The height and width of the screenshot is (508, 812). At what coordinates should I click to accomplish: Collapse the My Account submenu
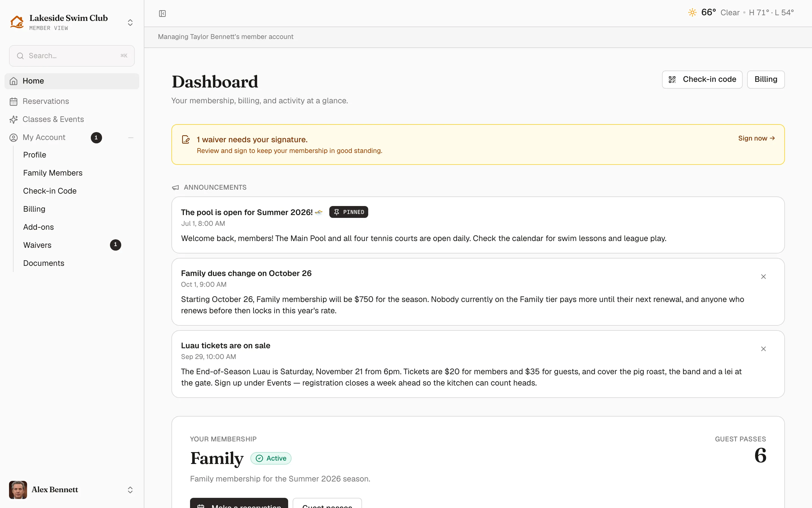click(x=131, y=138)
